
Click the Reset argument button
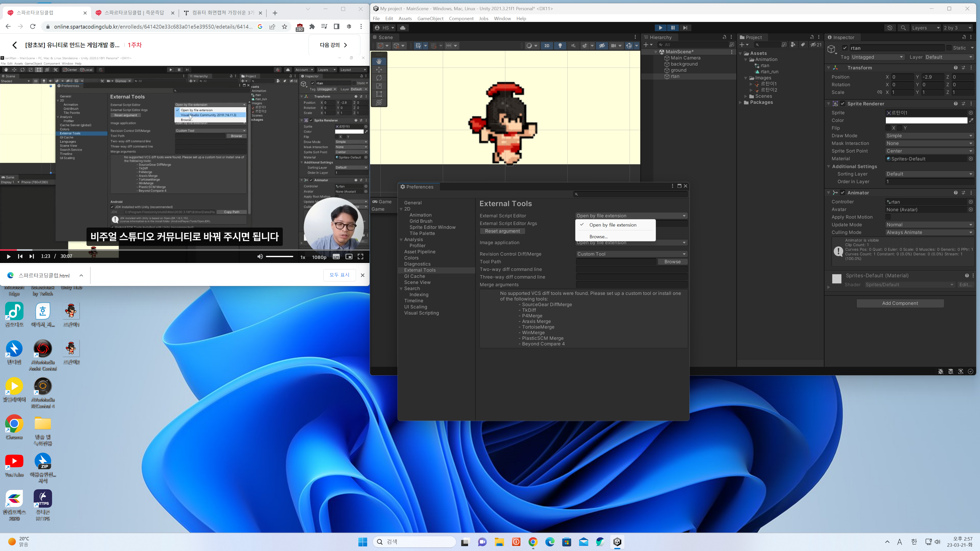tap(502, 231)
